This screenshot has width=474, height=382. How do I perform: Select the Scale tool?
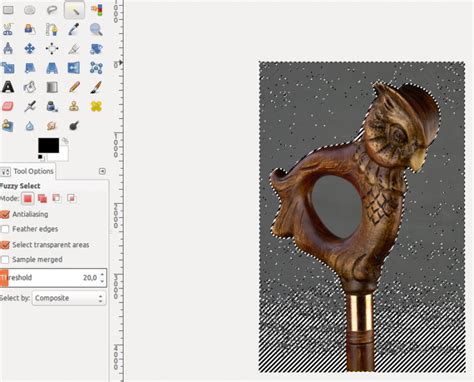point(8,68)
